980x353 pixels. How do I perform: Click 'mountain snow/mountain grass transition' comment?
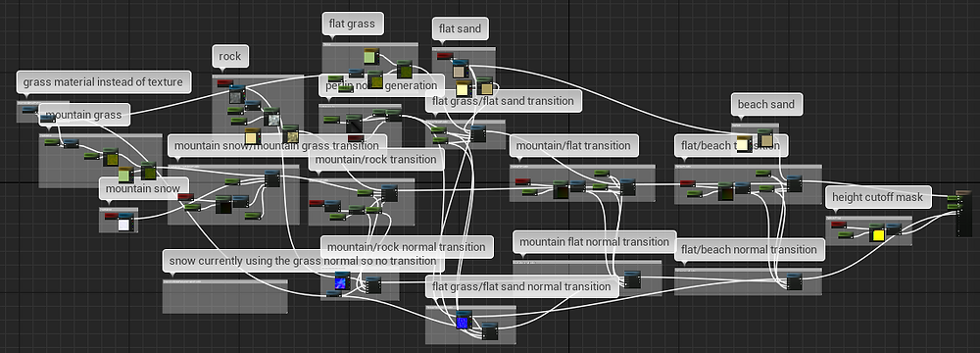277,145
